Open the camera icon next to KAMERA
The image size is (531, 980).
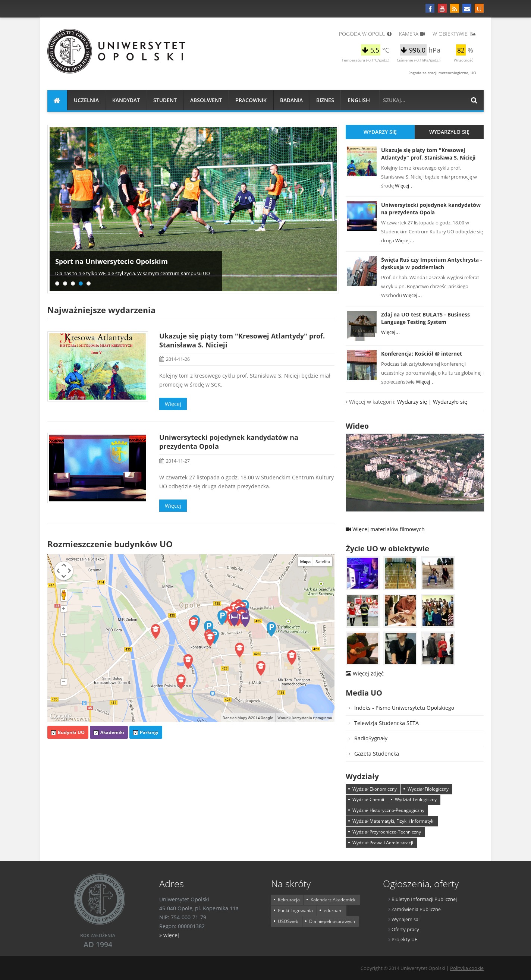pyautogui.click(x=422, y=34)
